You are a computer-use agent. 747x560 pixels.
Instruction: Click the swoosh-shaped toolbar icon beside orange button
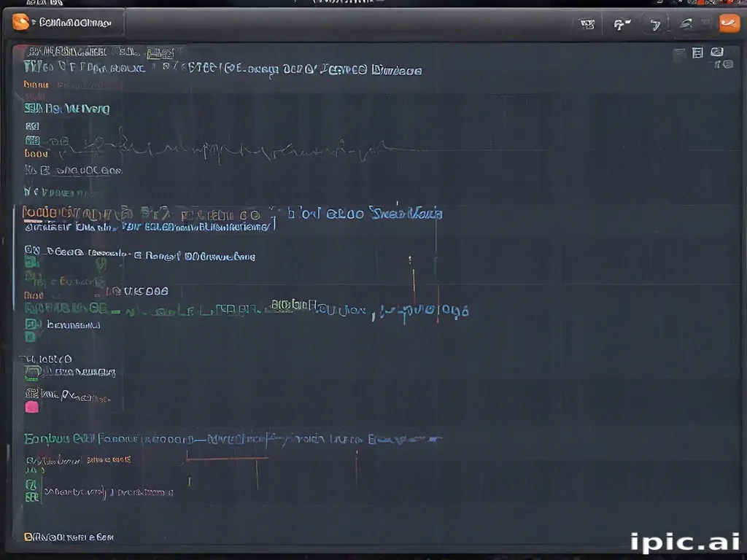(x=686, y=23)
